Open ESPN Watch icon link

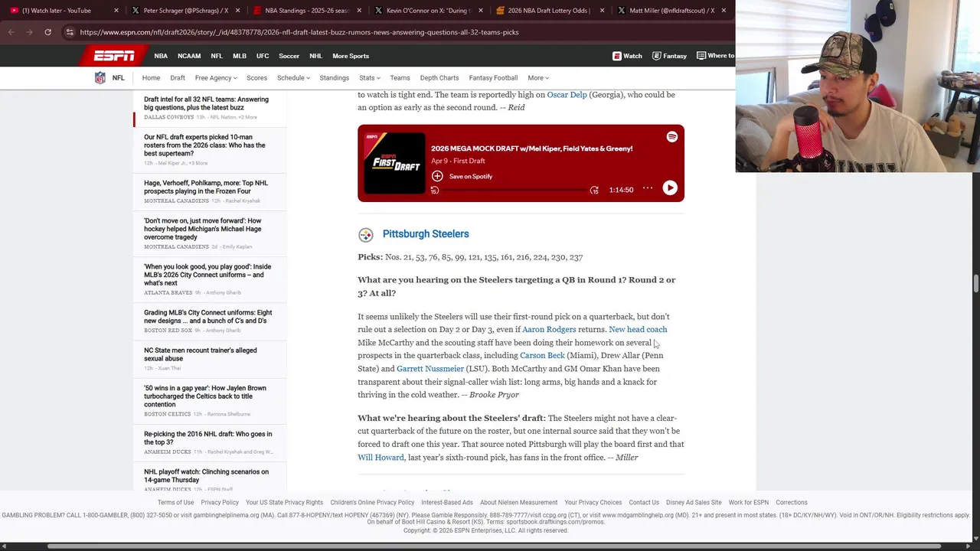[x=627, y=56]
